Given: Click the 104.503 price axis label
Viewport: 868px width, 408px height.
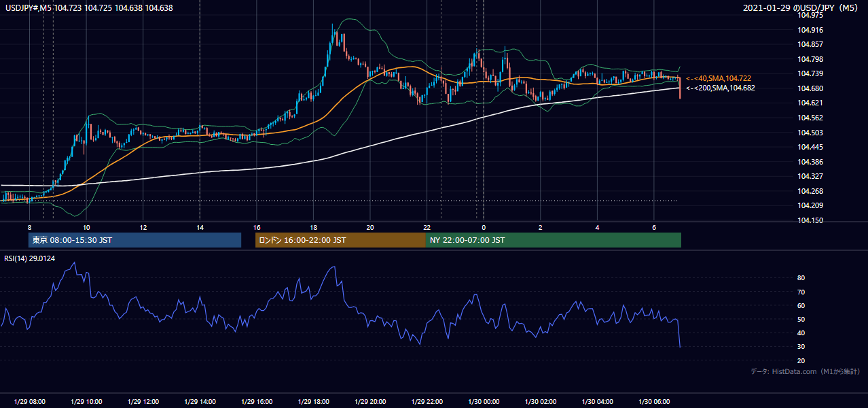Looking at the screenshot, I should pyautogui.click(x=810, y=133).
